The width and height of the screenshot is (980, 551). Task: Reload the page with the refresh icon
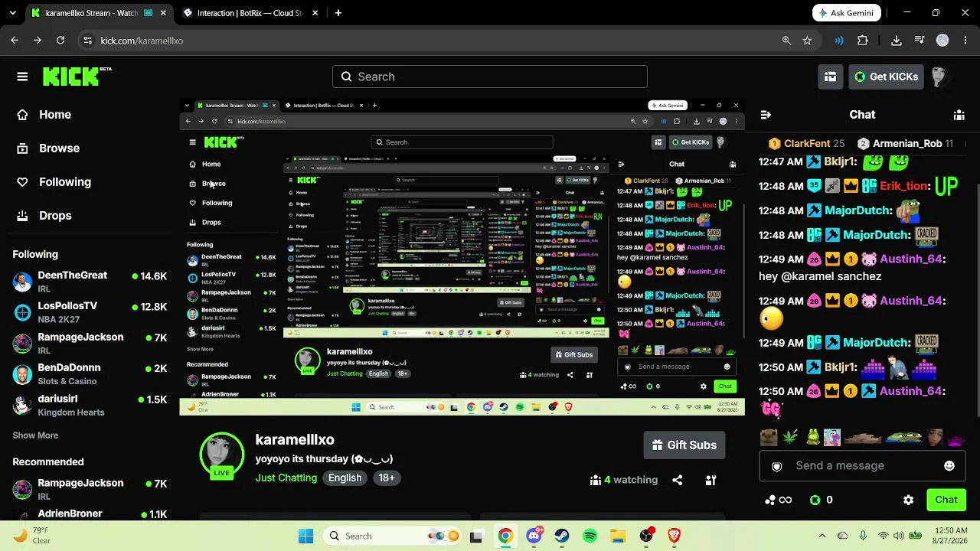tap(60, 41)
